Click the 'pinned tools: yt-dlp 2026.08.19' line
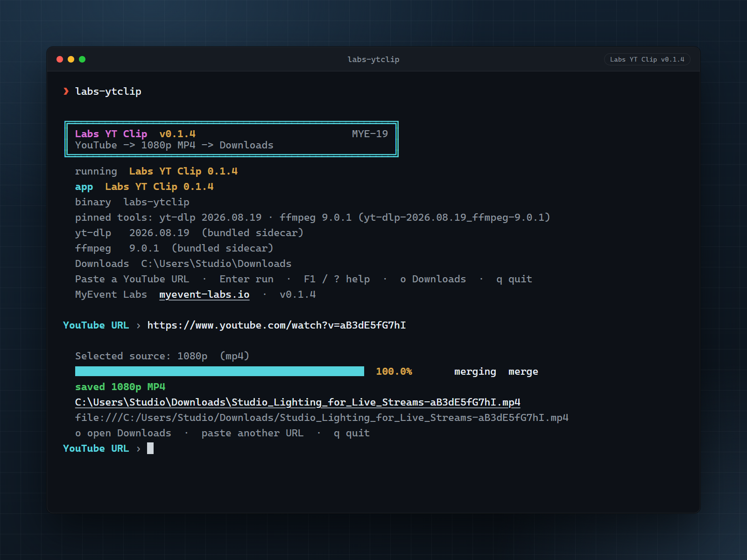This screenshot has height=560, width=747. pos(312,217)
